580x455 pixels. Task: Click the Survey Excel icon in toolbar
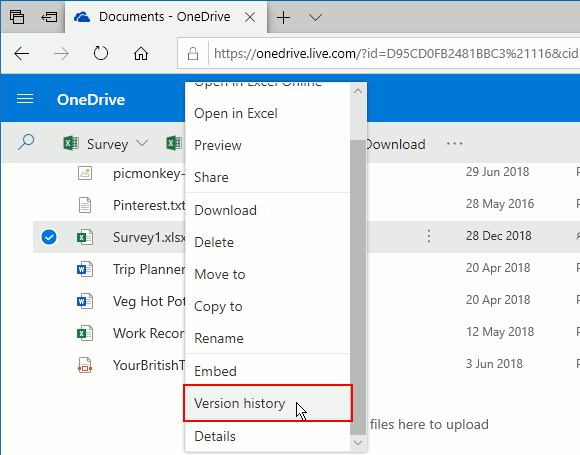pos(71,143)
